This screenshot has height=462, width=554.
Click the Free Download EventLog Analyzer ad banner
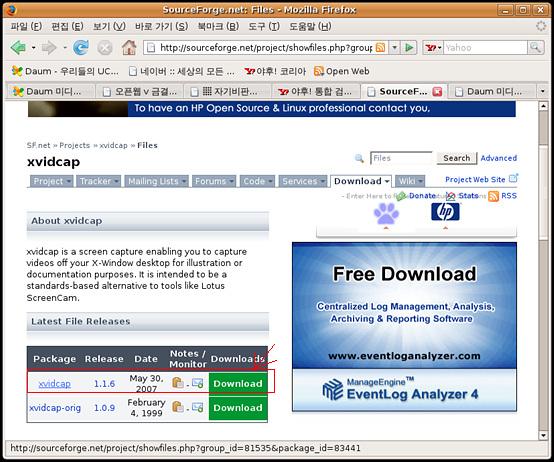[404, 327]
